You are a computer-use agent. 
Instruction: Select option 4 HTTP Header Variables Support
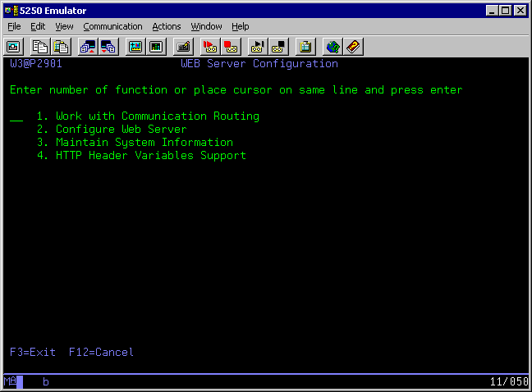pos(141,156)
